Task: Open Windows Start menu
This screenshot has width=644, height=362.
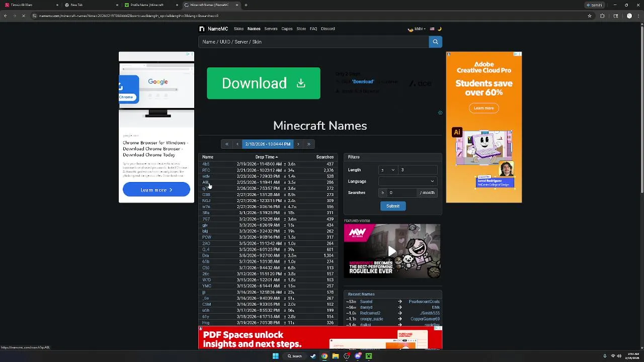Action: (x=275, y=356)
